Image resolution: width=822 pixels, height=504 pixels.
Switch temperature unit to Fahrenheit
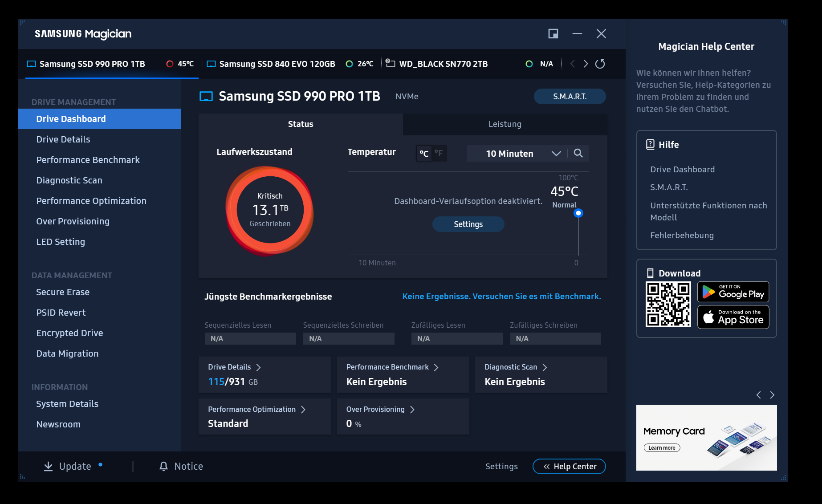click(x=439, y=153)
